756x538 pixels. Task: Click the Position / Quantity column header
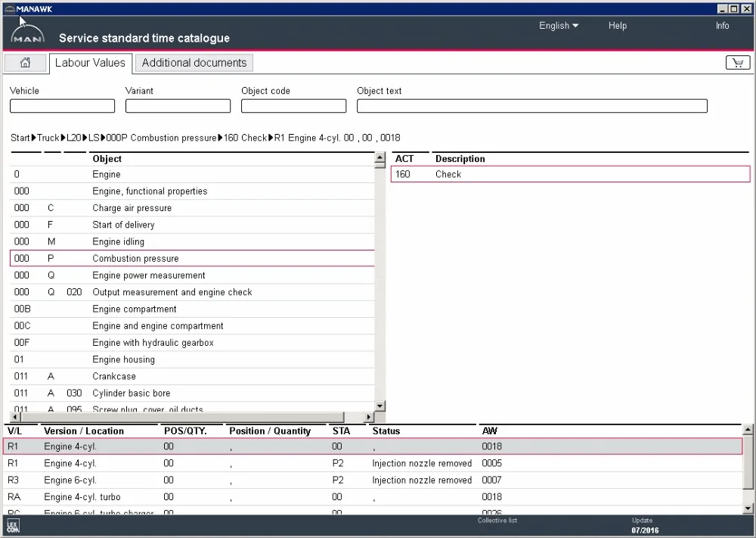270,431
